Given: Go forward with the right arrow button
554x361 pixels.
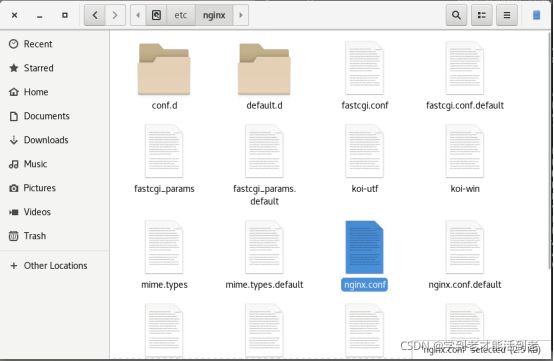Looking at the screenshot, I should tap(115, 15).
